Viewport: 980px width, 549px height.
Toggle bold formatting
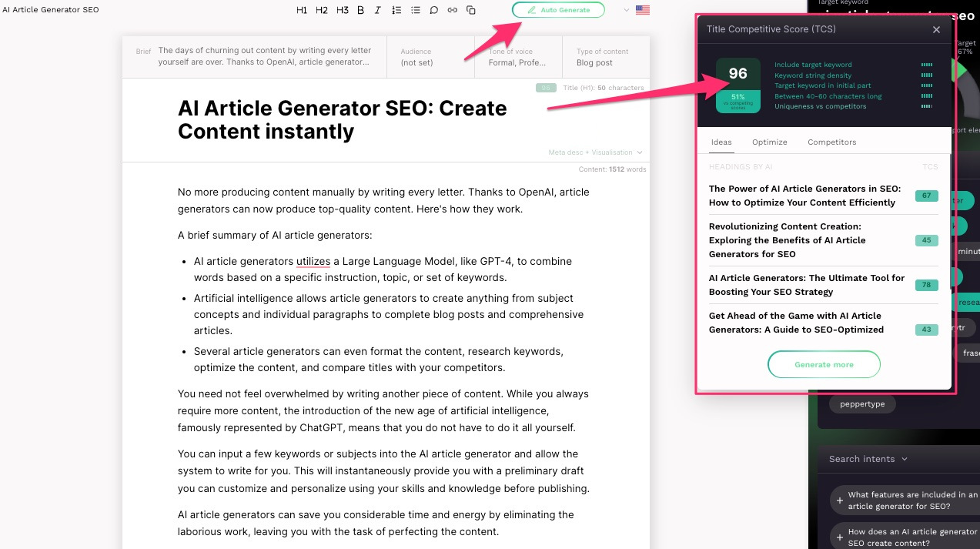(x=361, y=10)
